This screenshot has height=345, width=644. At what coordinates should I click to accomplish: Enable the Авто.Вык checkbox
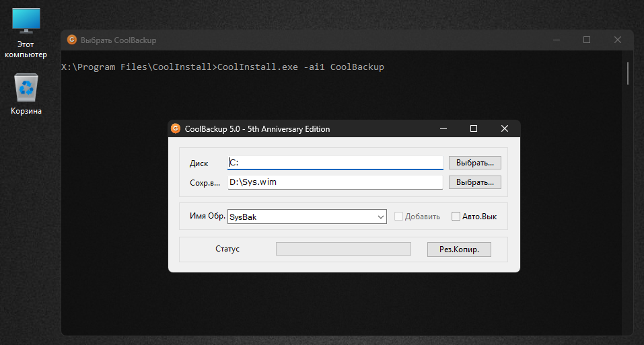pos(456,216)
